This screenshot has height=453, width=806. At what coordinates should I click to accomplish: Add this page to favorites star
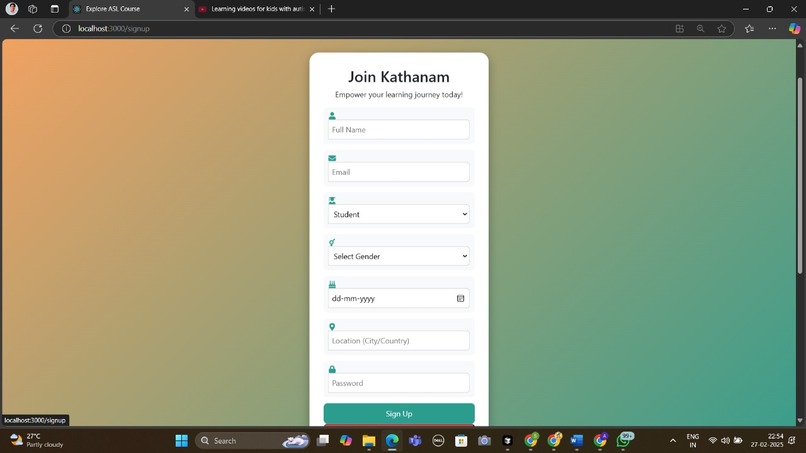tap(722, 29)
